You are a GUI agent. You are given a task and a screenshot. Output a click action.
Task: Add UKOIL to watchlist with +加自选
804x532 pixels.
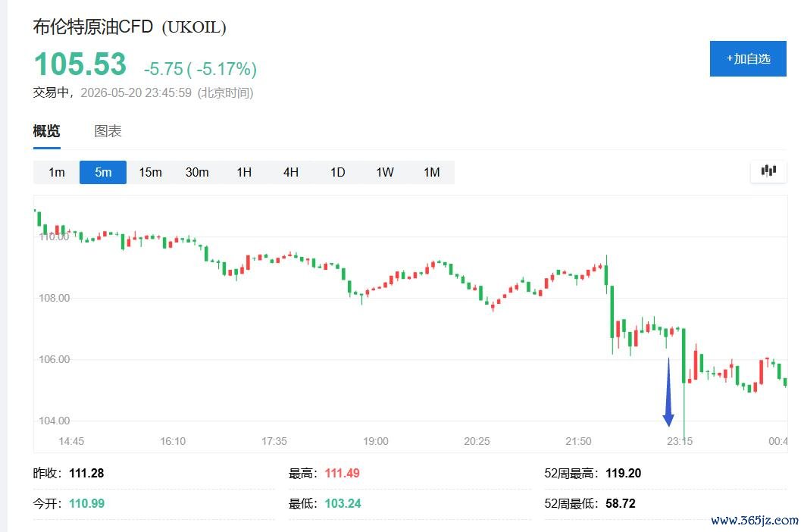[x=748, y=58]
